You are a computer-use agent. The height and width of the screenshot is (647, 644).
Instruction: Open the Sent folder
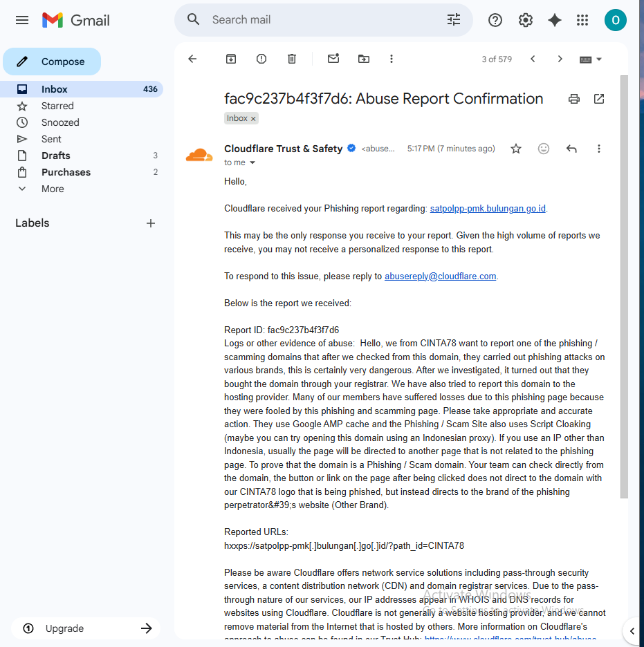82,139
